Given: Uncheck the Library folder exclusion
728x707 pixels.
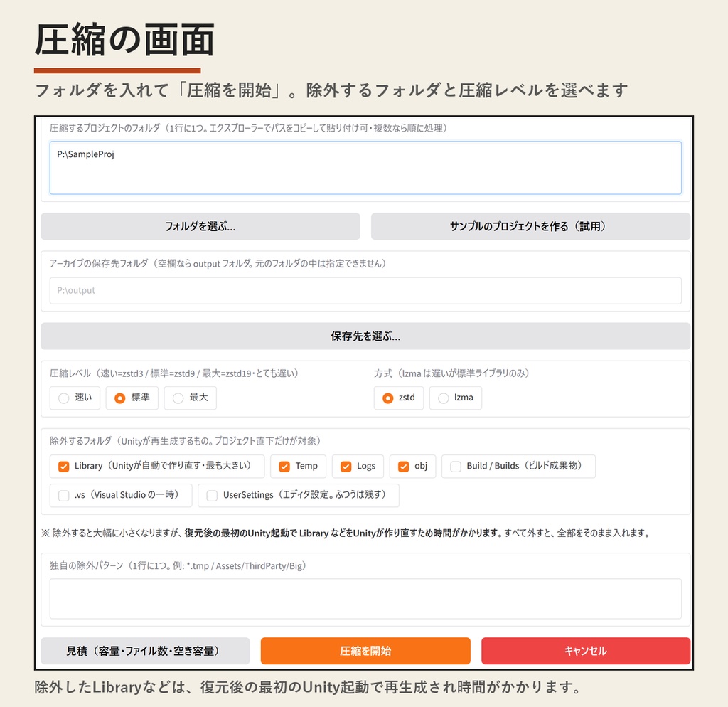Looking at the screenshot, I should click(x=63, y=467).
